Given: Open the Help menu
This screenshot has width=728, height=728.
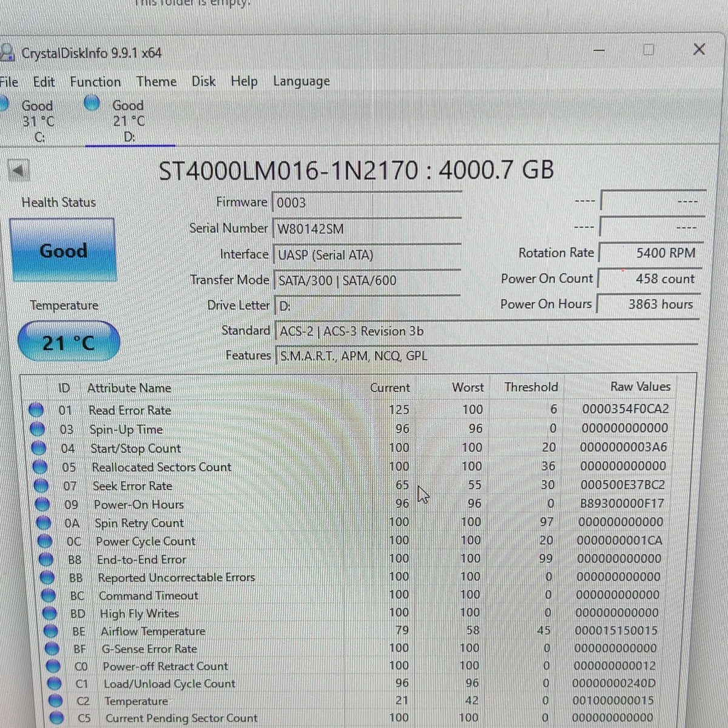Looking at the screenshot, I should pos(244,81).
